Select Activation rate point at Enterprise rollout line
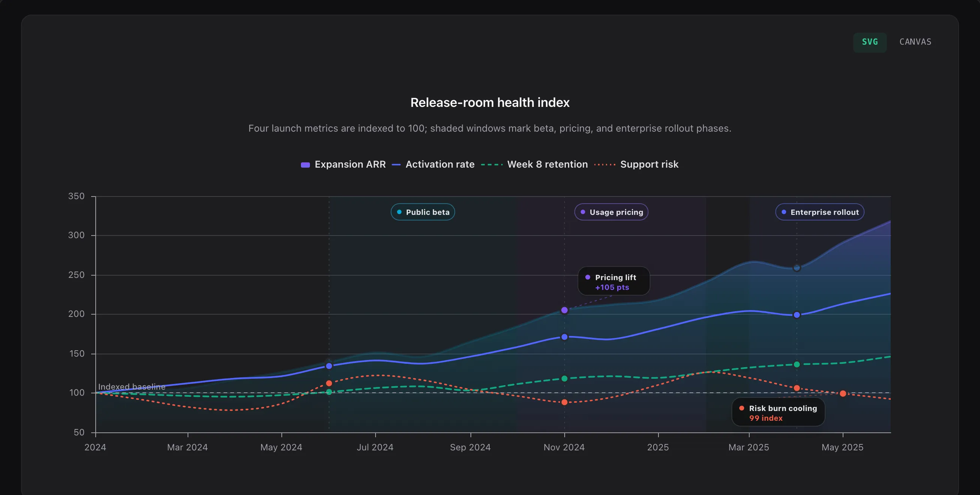The image size is (980, 495). pos(797,315)
